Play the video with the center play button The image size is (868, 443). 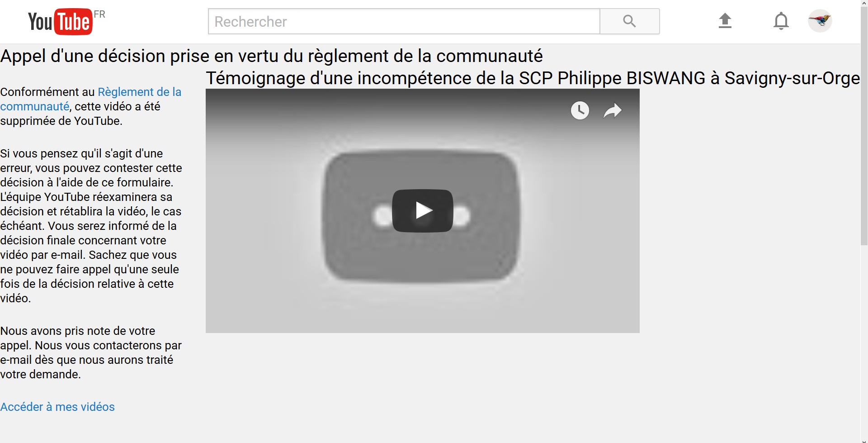pos(423,211)
